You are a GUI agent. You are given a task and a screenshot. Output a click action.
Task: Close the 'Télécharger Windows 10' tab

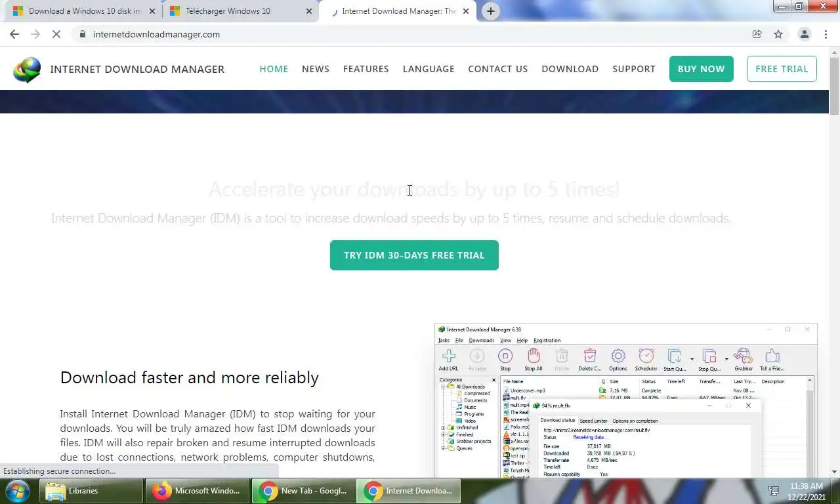(x=309, y=11)
